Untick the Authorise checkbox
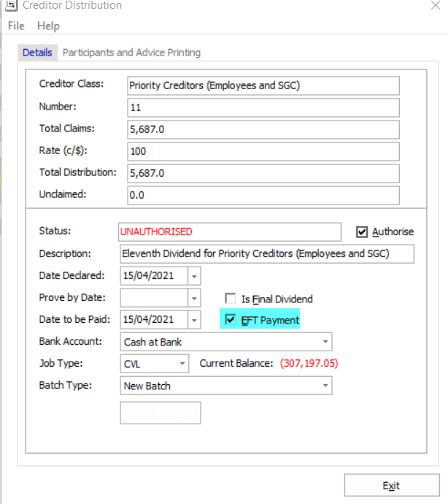Image resolution: width=448 pixels, height=504 pixels. click(x=362, y=232)
